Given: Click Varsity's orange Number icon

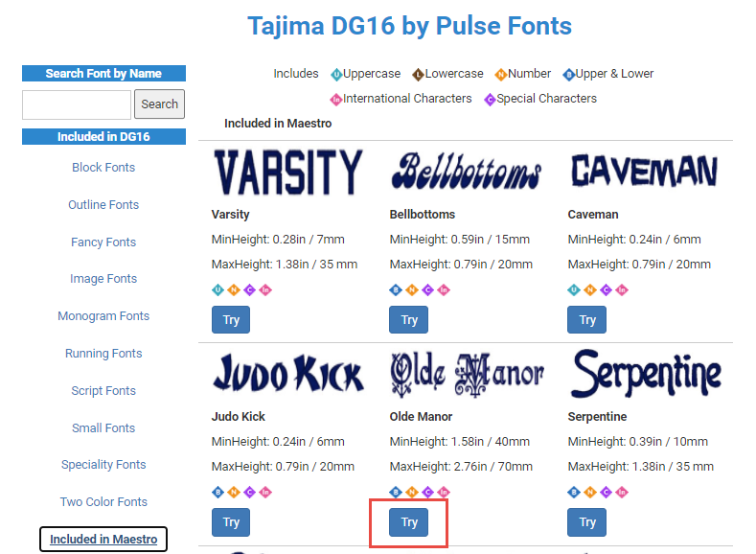Looking at the screenshot, I should click(234, 289).
